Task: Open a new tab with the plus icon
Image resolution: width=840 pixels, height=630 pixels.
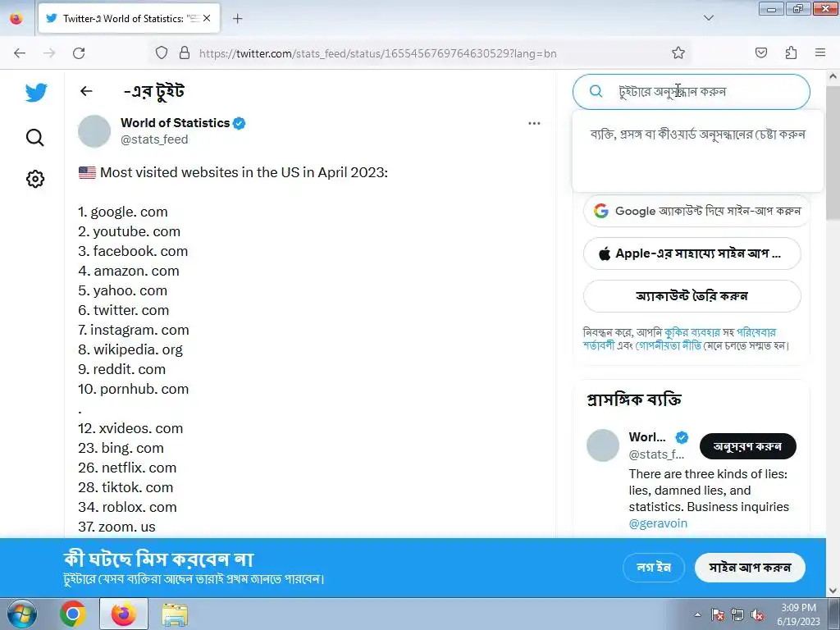Action: point(238,19)
